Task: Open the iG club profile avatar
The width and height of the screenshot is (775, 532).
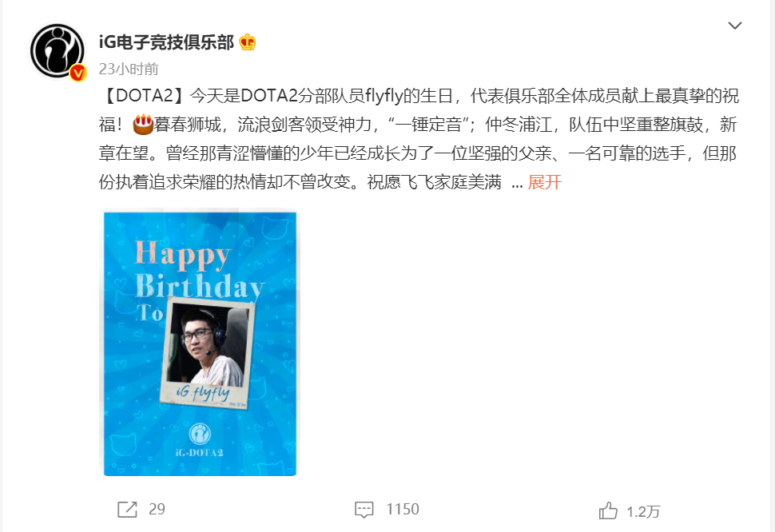Action: [x=58, y=51]
